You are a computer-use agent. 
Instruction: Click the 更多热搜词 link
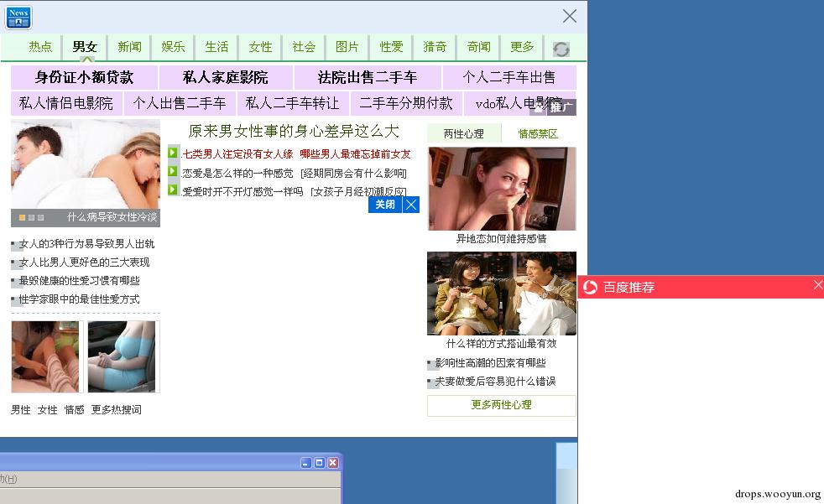tap(117, 410)
